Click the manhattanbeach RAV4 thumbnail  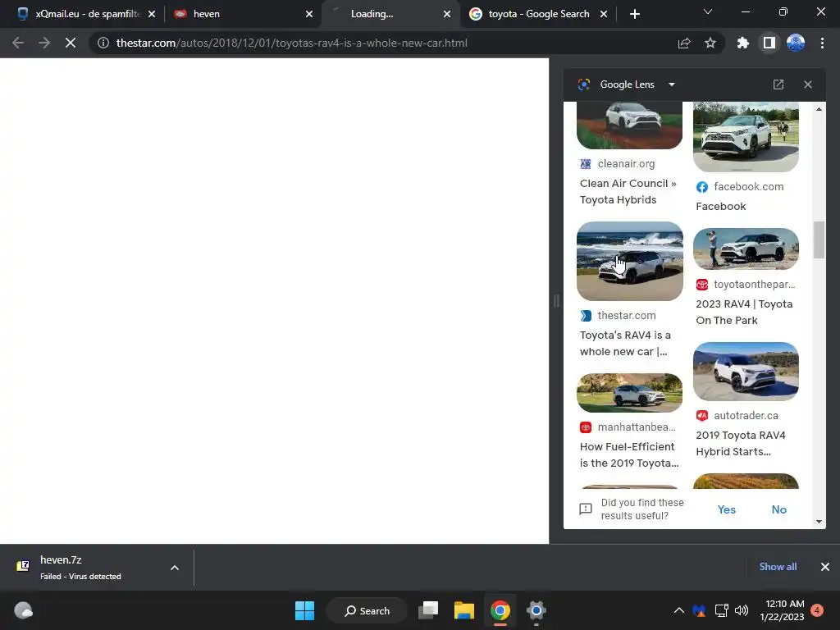click(x=629, y=393)
